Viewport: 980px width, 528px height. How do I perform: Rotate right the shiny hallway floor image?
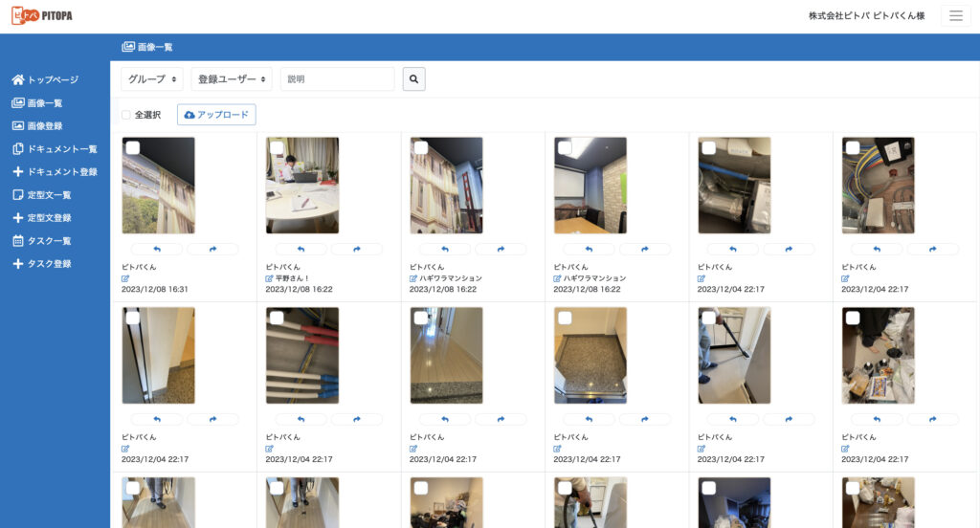point(501,419)
